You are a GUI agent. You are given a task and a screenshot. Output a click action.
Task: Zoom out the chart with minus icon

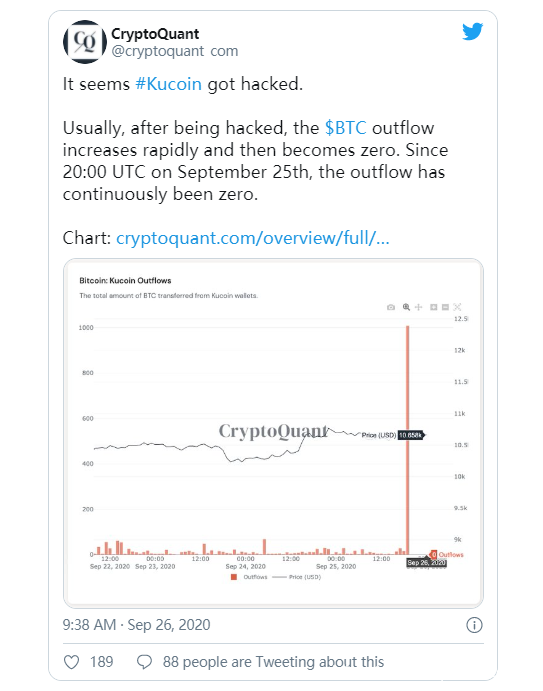coord(446,307)
